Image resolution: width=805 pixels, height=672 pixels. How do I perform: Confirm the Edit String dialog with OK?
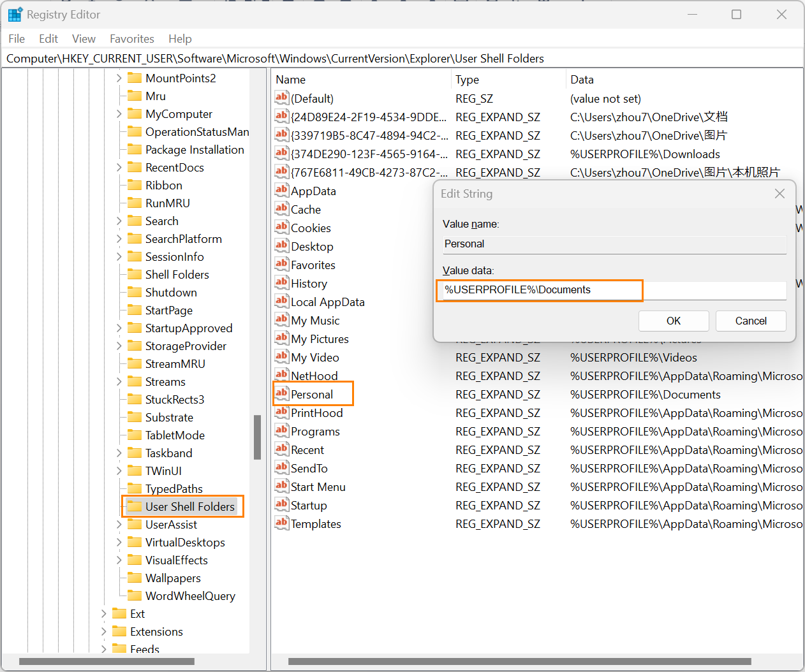(x=674, y=321)
